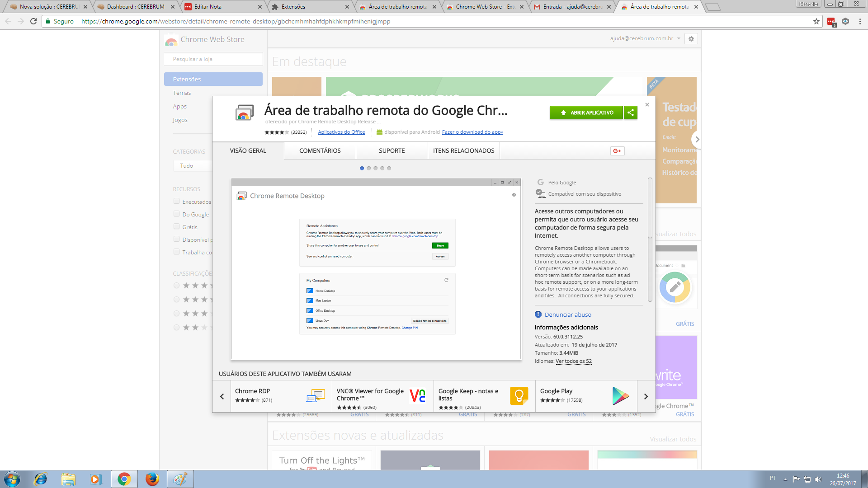The width and height of the screenshot is (868, 488).
Task: Click the Google Play app icon
Action: pyautogui.click(x=620, y=396)
